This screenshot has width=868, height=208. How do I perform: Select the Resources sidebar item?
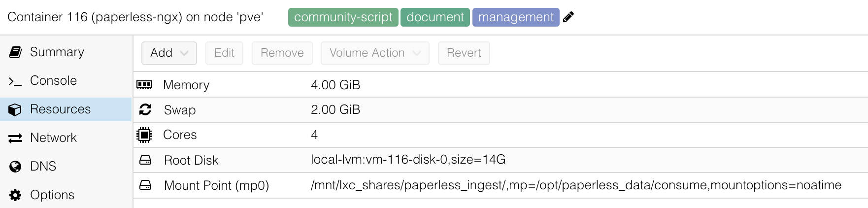[60, 109]
